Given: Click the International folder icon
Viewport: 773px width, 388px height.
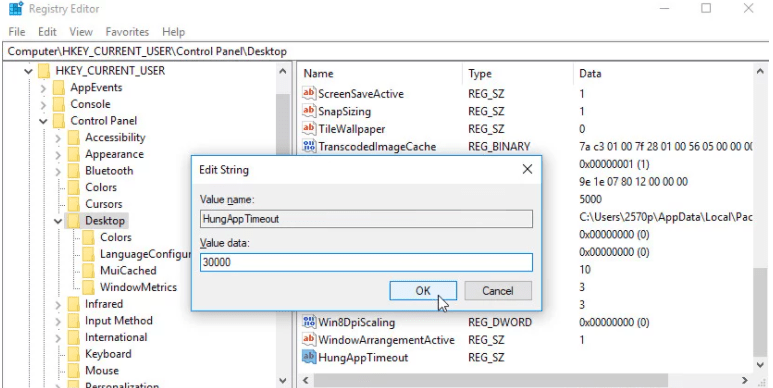Looking at the screenshot, I should click(x=74, y=338).
